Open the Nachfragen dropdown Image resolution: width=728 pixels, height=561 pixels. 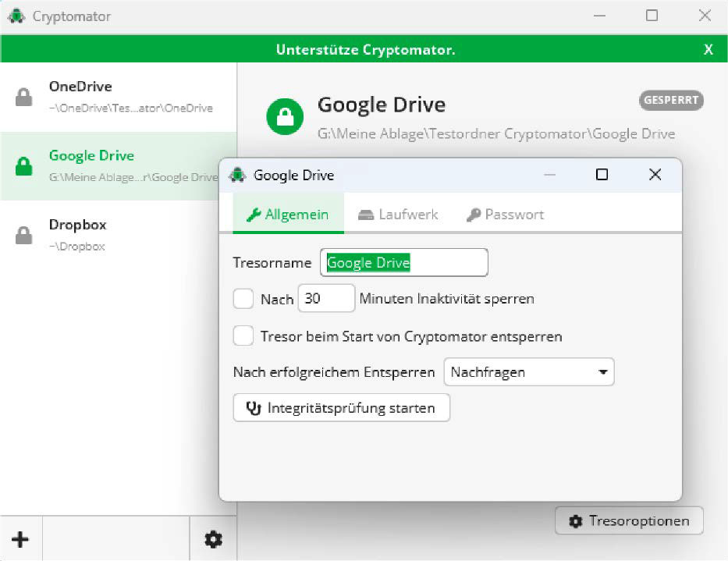pos(529,372)
